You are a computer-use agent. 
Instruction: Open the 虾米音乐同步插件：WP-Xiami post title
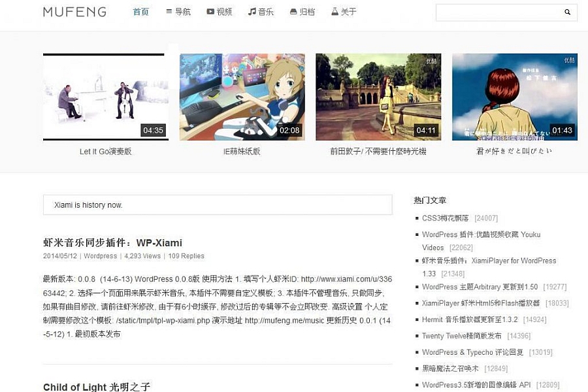pyautogui.click(x=112, y=242)
